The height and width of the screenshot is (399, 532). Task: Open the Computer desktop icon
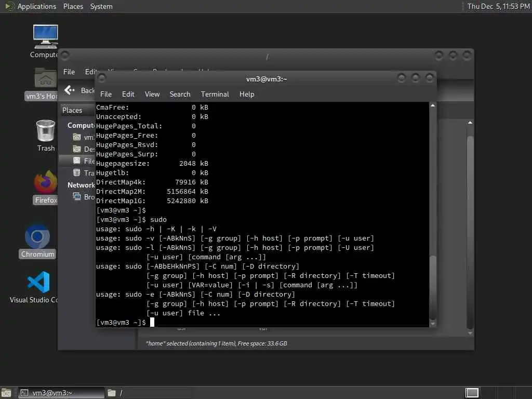46,37
